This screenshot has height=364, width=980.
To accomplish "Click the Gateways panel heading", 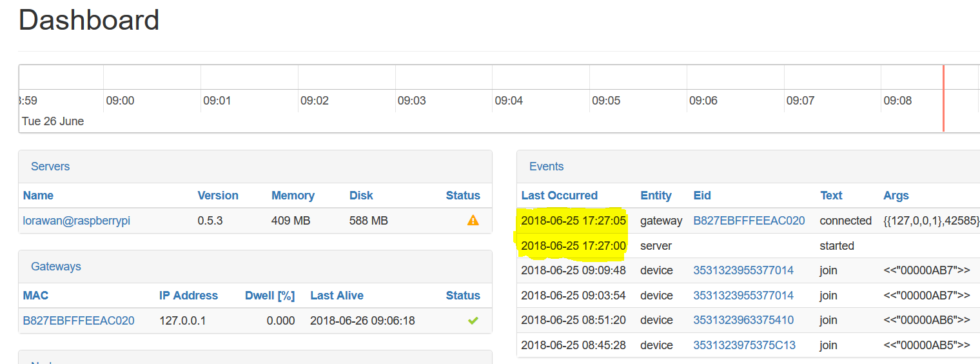I will point(56,267).
